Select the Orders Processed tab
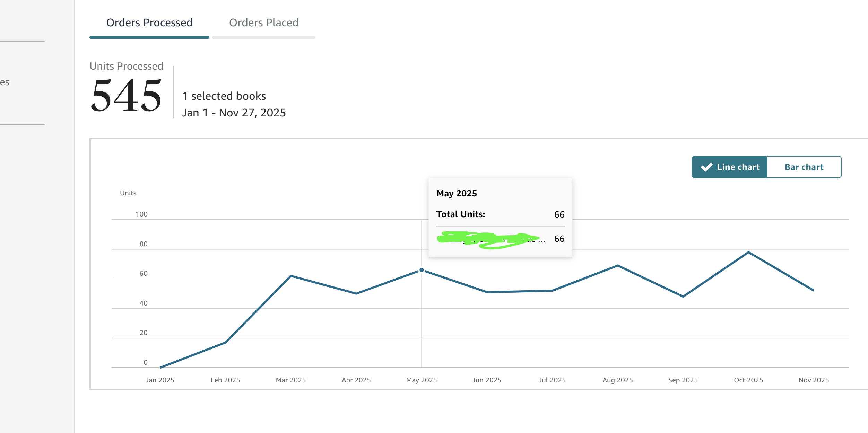The height and width of the screenshot is (433, 868). [x=149, y=23]
